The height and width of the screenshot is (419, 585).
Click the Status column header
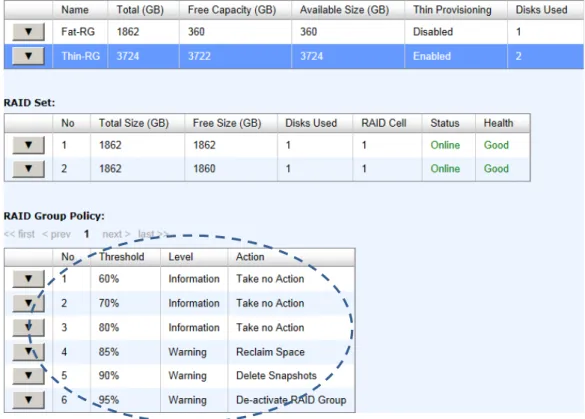(x=445, y=123)
